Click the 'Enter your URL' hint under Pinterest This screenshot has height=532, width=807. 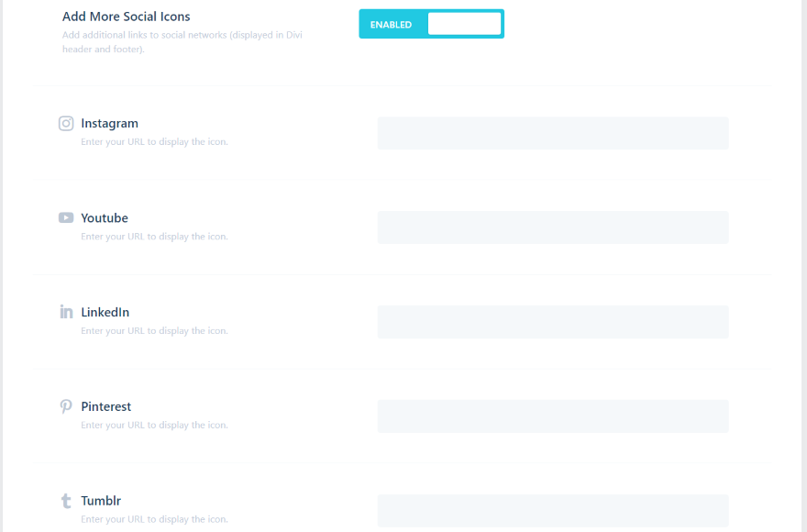tap(154, 425)
